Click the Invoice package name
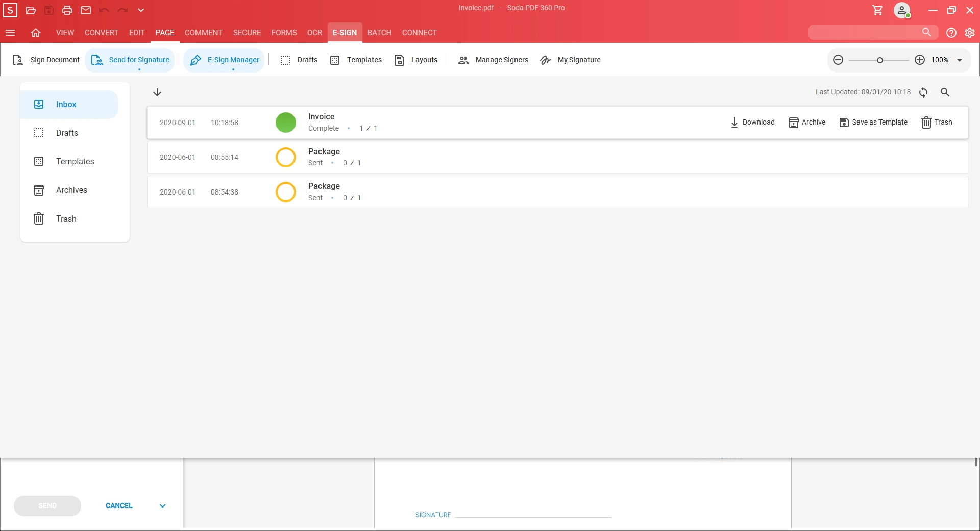 (321, 117)
